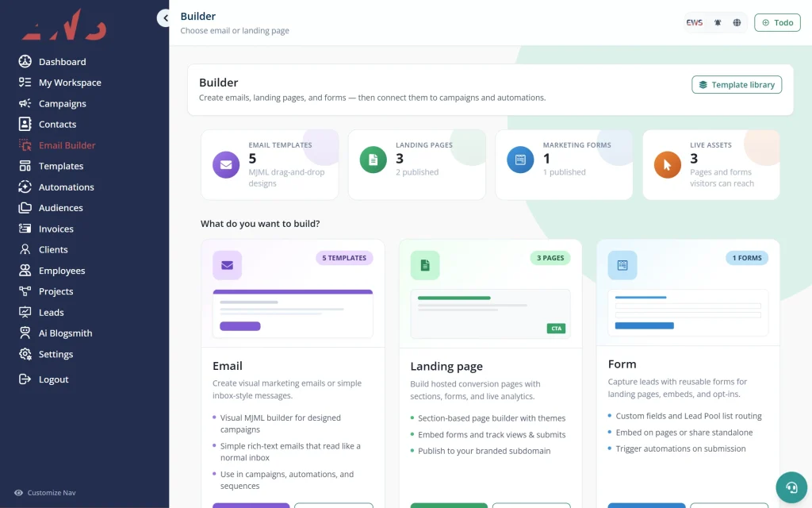
Task: Click the Campaigns megaphone icon
Action: click(25, 103)
